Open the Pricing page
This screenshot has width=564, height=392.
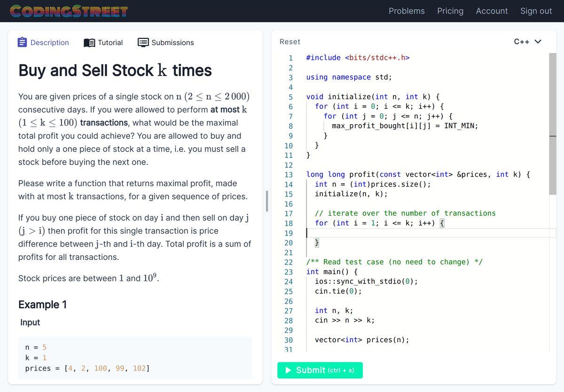tap(450, 11)
